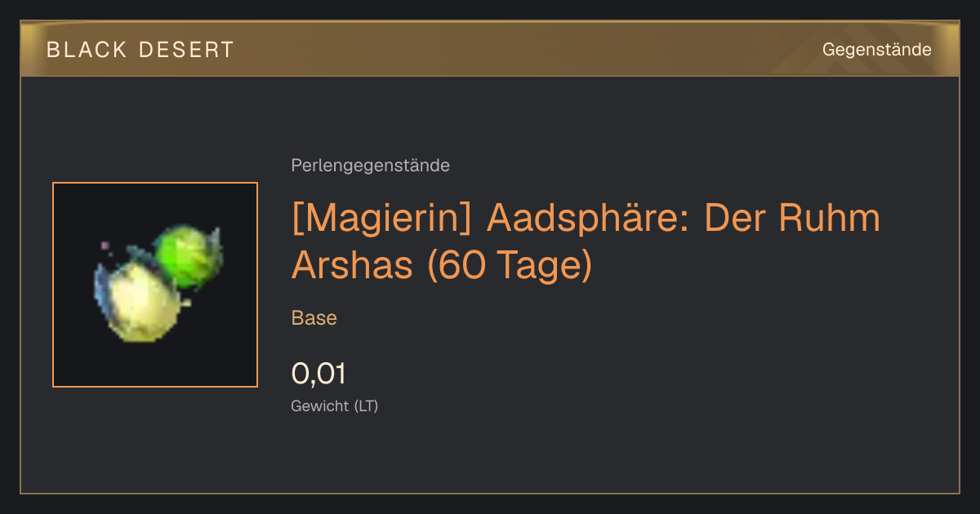The image size is (980, 514).
Task: Click the word Aadsphäre in the item title
Action: coord(587,219)
